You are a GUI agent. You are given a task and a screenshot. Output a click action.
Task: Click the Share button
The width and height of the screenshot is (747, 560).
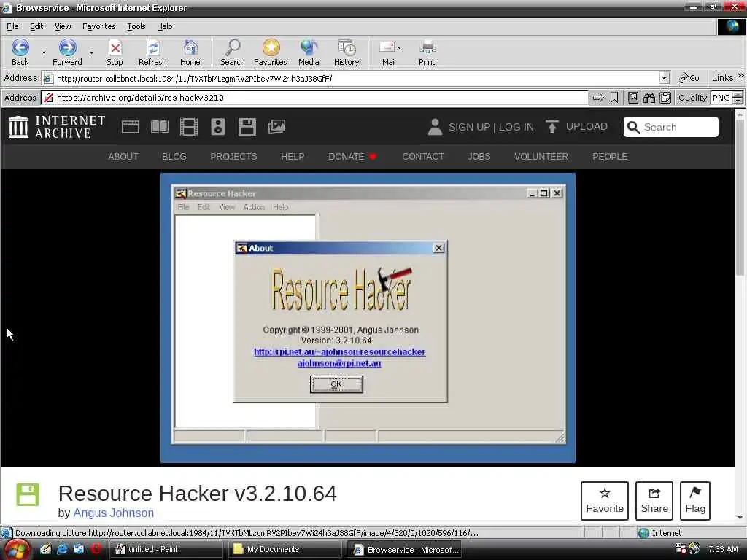(x=654, y=500)
